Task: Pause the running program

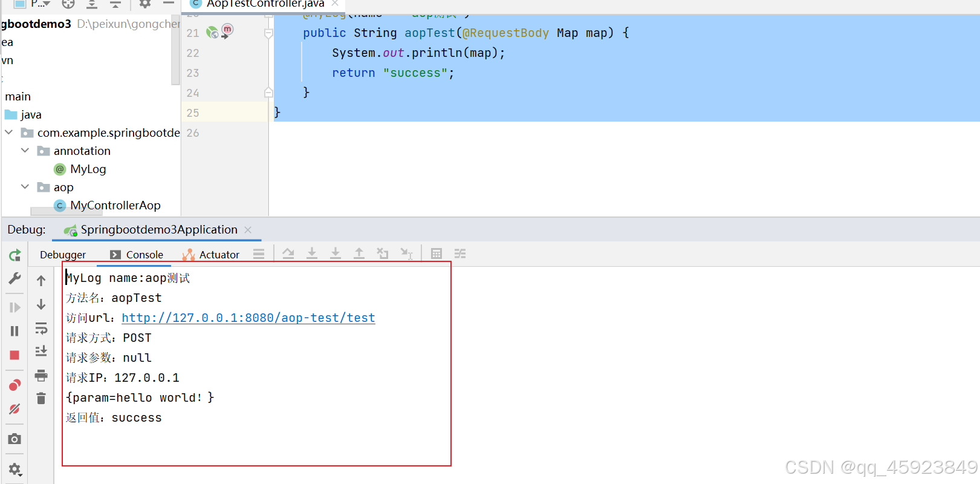Action: 15,331
